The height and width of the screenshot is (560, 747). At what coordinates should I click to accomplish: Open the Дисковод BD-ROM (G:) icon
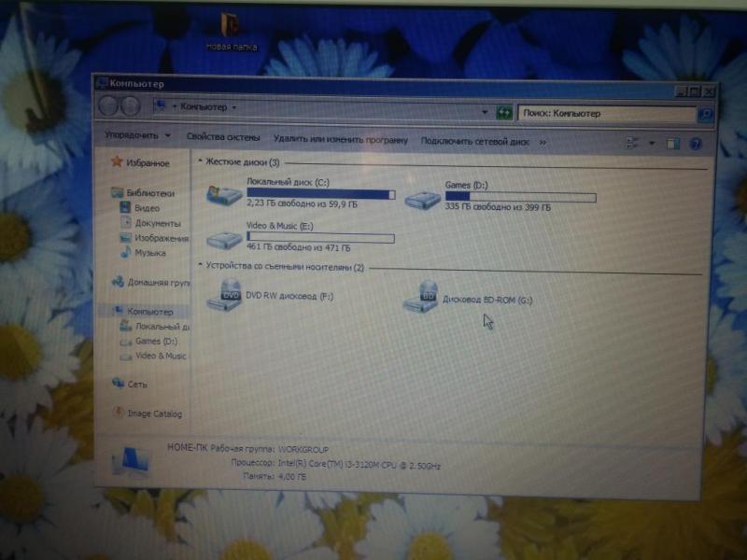tap(421, 299)
